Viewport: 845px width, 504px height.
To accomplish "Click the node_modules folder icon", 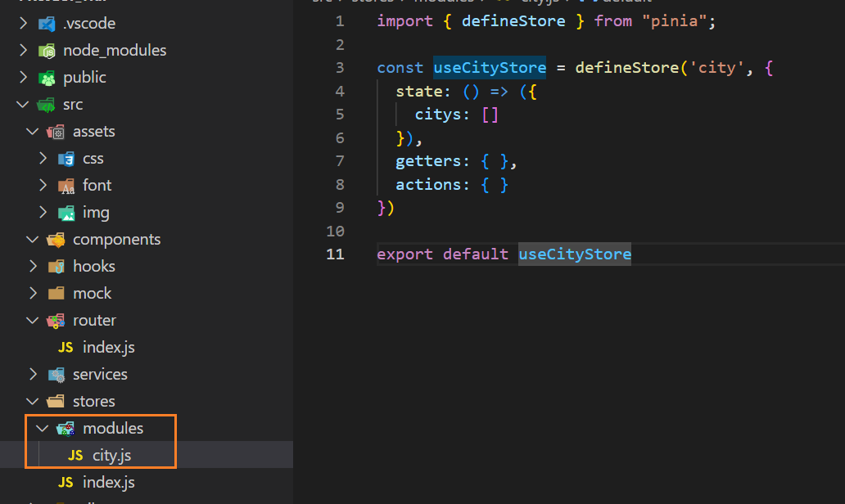I will coord(47,51).
